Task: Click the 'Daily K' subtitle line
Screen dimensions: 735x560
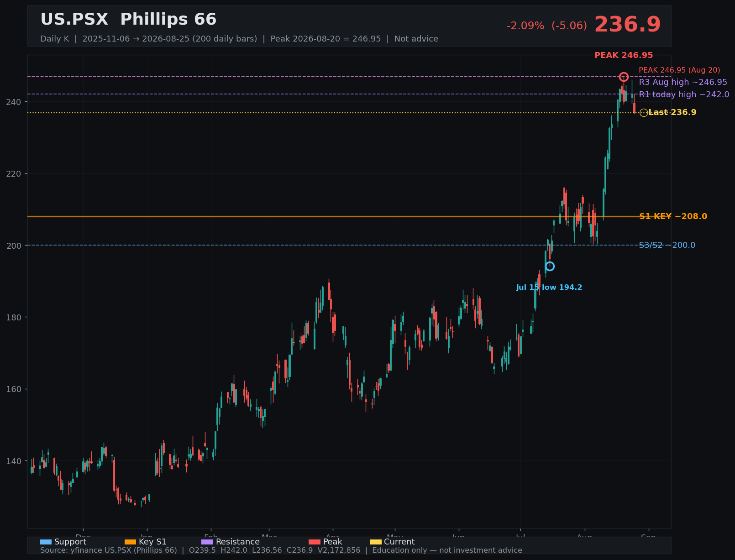Action: coord(239,39)
